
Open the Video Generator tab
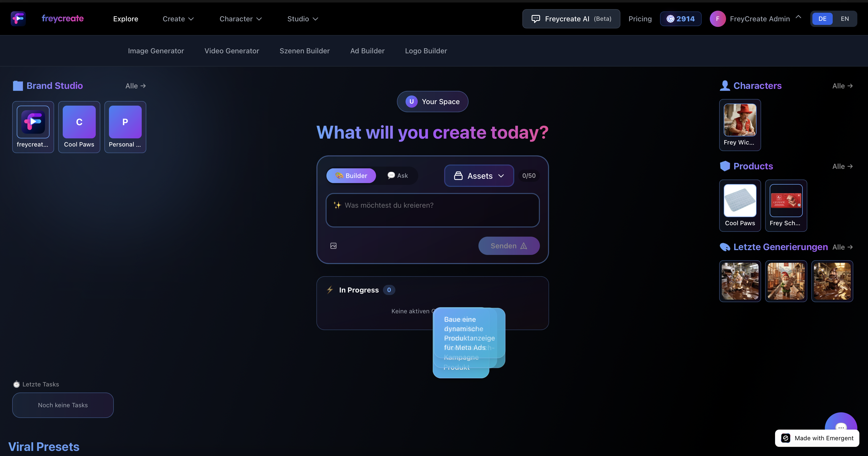click(232, 51)
